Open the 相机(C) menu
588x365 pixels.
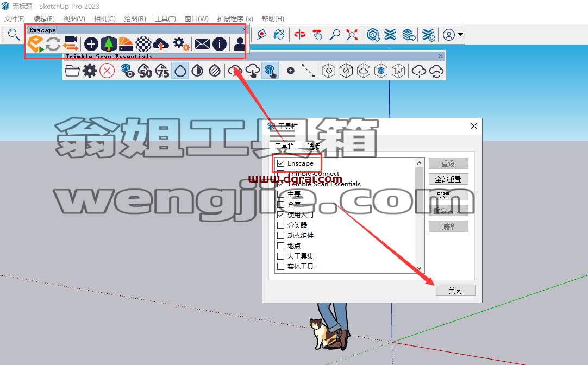[x=105, y=18]
